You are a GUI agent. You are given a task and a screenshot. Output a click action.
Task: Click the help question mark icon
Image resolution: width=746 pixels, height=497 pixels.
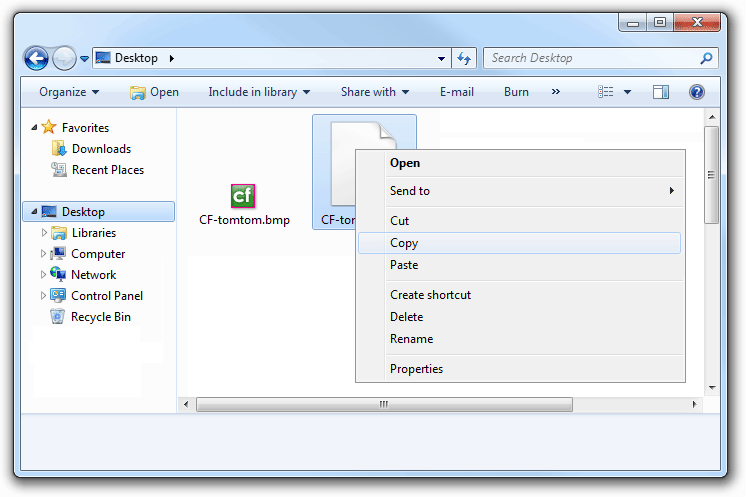[x=697, y=92]
